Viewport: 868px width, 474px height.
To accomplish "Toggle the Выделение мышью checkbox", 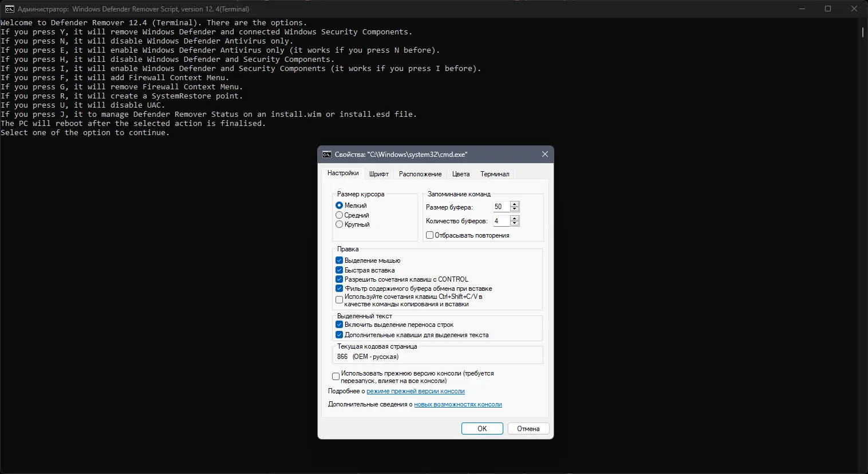I will point(368,260).
